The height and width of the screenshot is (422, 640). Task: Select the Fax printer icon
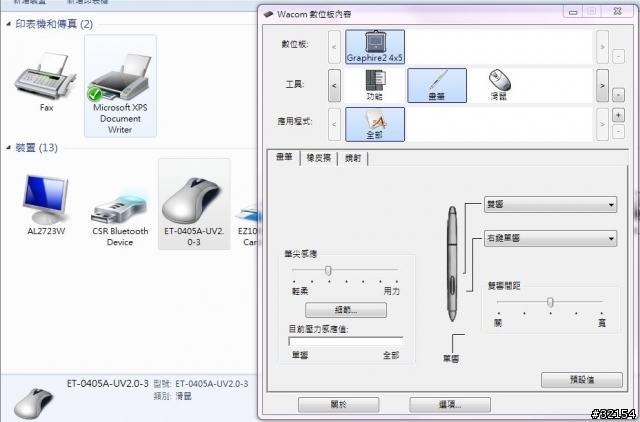pyautogui.click(x=46, y=82)
